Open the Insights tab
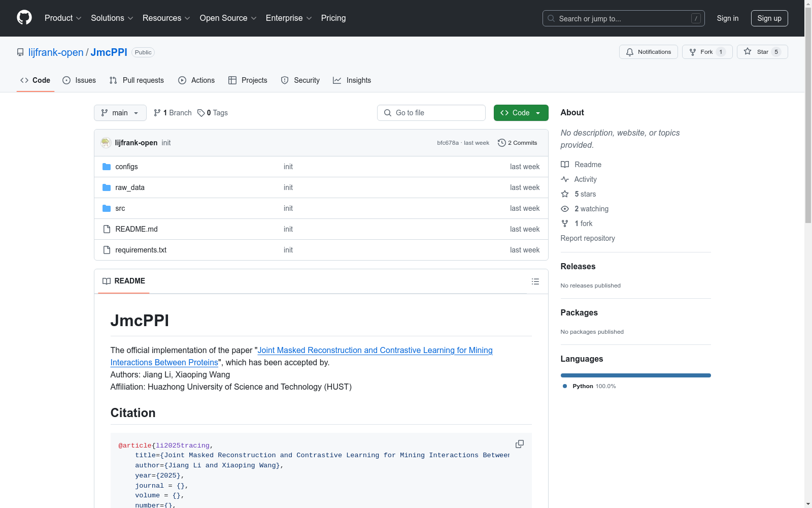Screen dimensions: 812x508 pyautogui.click(x=352, y=80)
